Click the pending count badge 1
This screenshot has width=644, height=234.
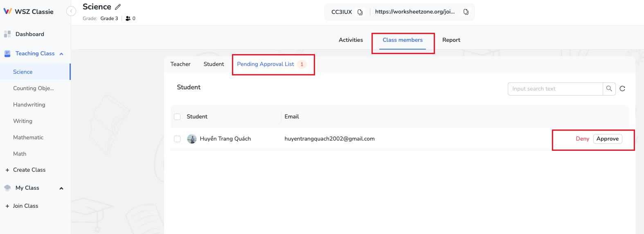(302, 64)
